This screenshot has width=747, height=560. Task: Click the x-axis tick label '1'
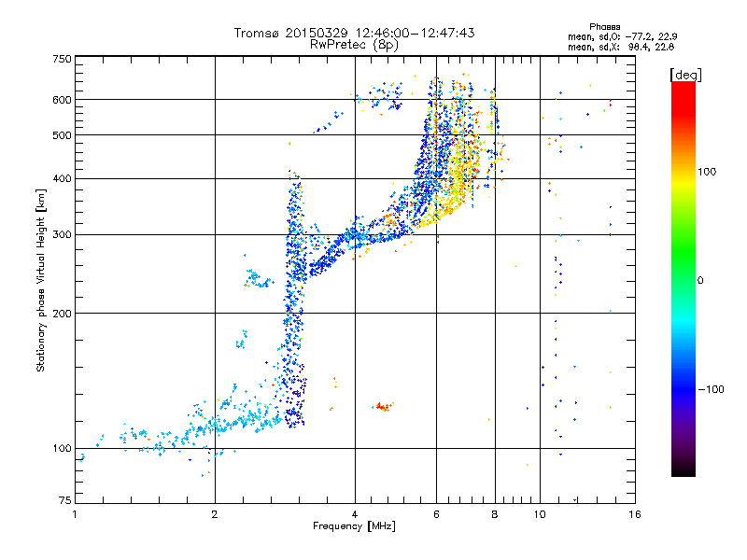coord(75,514)
